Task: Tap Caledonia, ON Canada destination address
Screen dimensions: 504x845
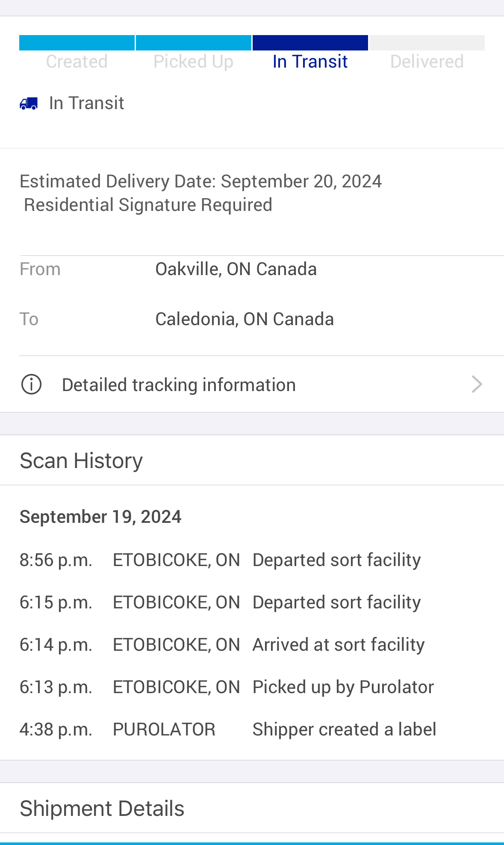Action: [x=245, y=319]
